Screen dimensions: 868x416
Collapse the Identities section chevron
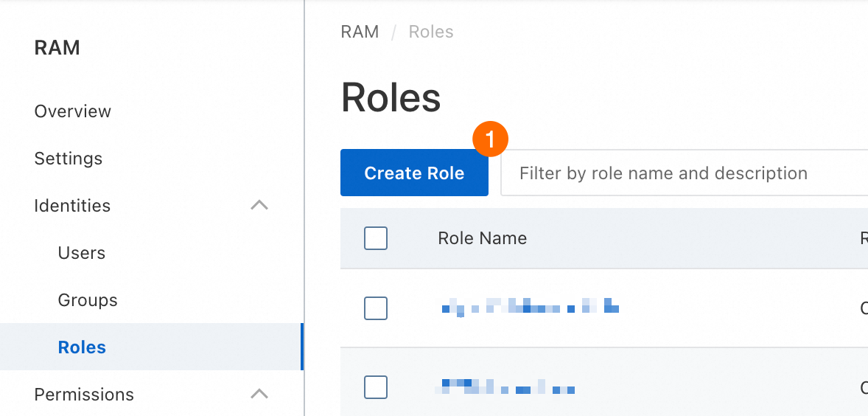coord(259,206)
